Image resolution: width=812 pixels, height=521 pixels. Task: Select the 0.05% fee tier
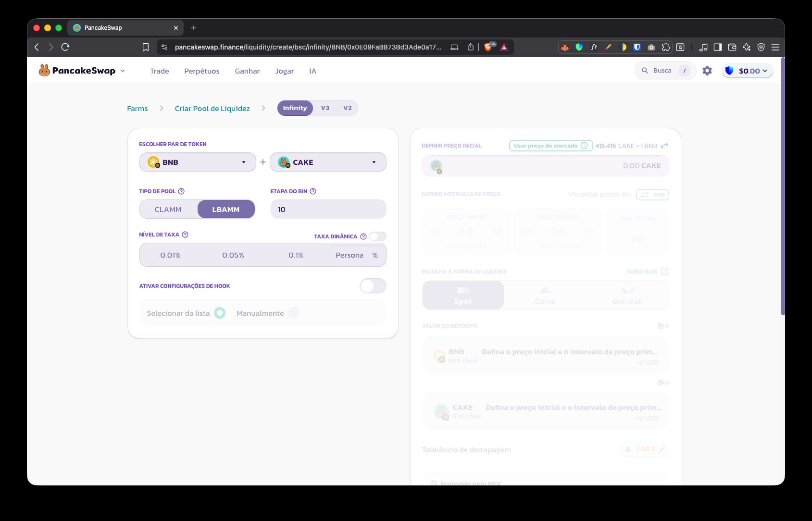coord(233,255)
